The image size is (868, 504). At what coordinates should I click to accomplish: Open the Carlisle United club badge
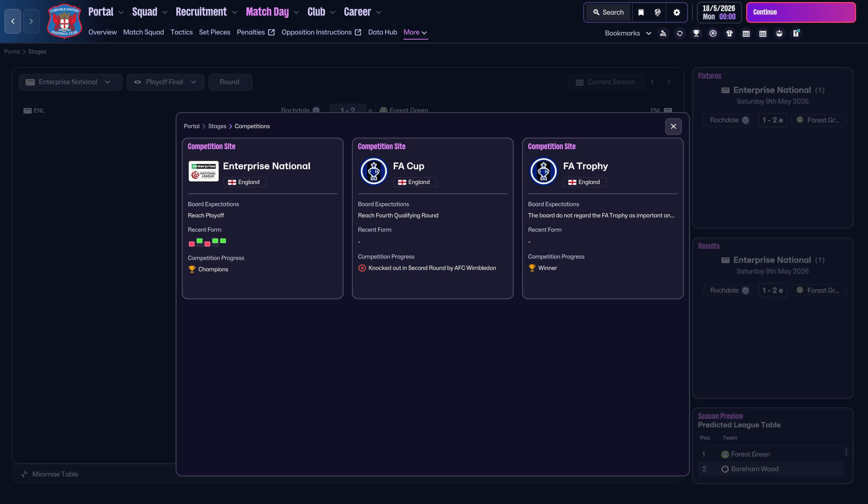[x=64, y=21]
